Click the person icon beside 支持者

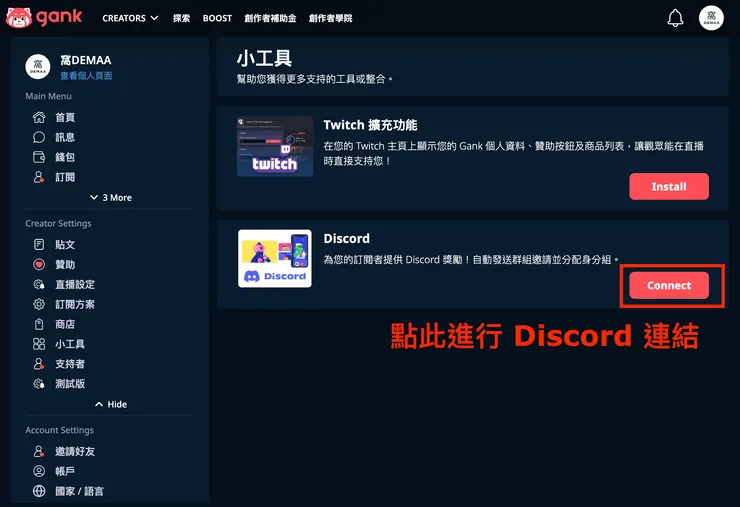pos(39,363)
